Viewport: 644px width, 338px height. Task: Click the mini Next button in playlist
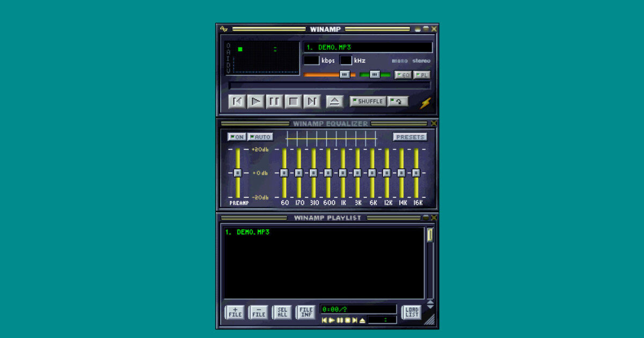coord(355,320)
